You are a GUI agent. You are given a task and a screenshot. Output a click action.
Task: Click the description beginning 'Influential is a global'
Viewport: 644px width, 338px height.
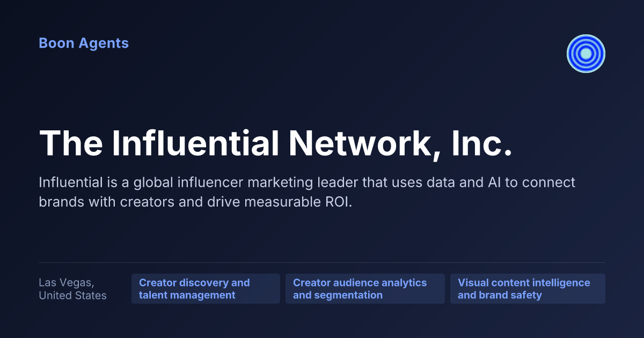click(x=307, y=193)
